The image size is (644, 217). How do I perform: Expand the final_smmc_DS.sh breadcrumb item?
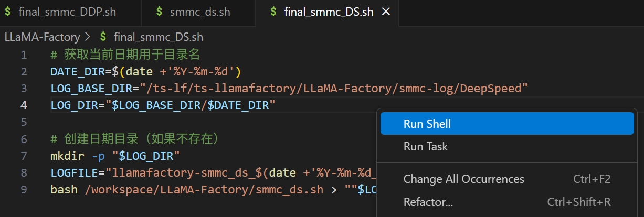158,37
